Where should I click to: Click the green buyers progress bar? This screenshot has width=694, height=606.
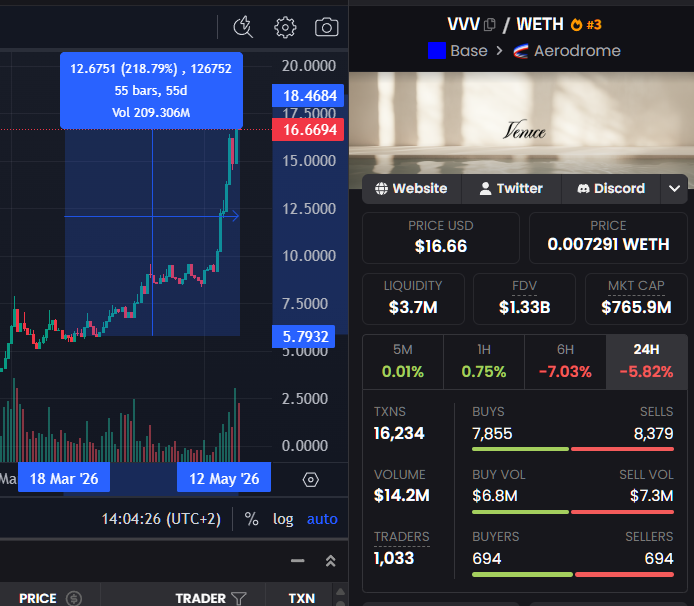(522, 575)
